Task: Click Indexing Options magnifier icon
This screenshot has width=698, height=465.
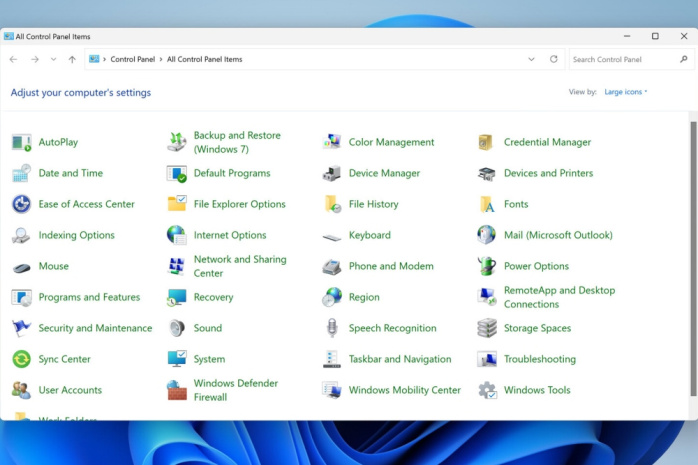Action: [x=21, y=235]
